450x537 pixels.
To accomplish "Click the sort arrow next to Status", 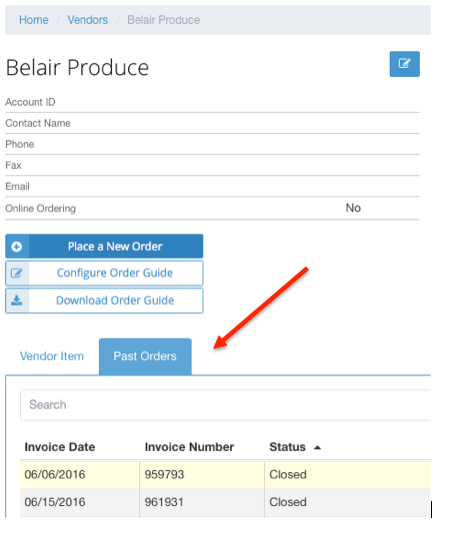I will (317, 447).
